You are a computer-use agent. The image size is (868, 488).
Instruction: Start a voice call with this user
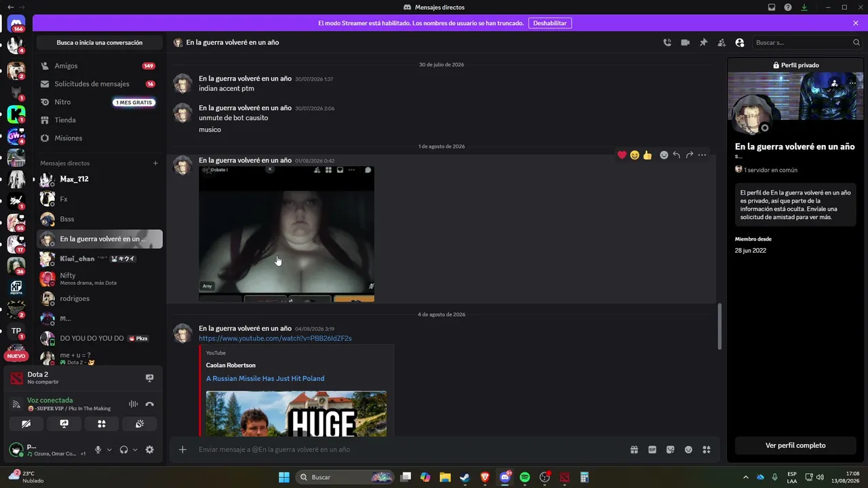(667, 43)
